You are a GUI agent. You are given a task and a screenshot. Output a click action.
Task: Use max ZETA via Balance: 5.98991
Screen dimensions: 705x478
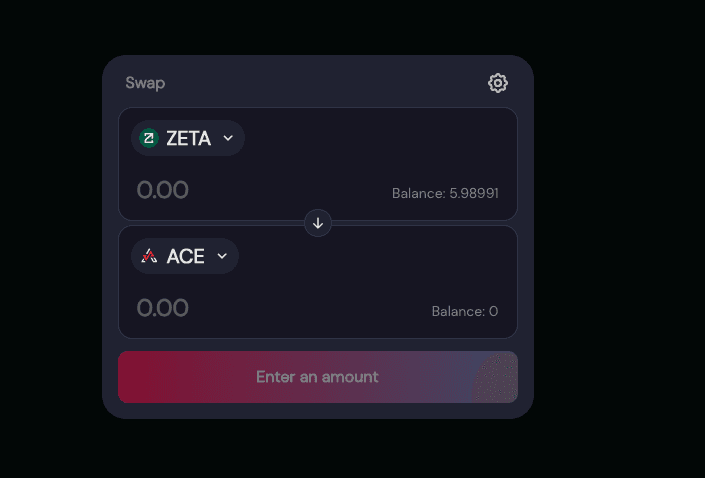click(445, 193)
